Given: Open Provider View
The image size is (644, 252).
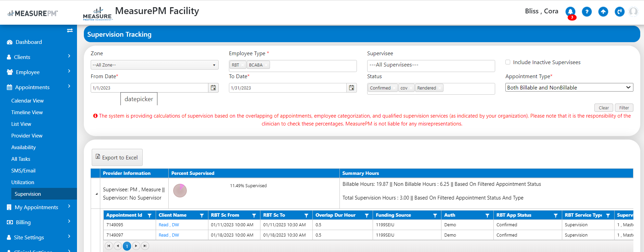Looking at the screenshot, I should coord(27,135).
